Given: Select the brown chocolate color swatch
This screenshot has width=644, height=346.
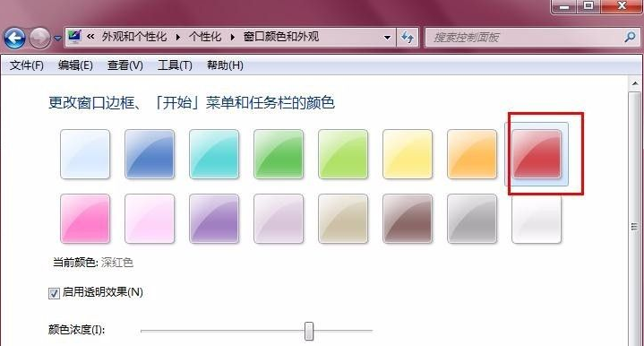Looking at the screenshot, I should 408,219.
